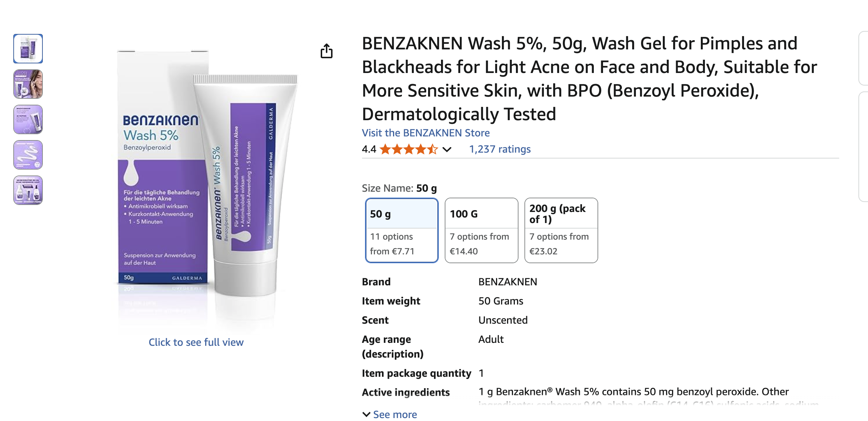868x421 pixels.
Task: Choose the 200 g pack of 1 option
Action: [561, 230]
